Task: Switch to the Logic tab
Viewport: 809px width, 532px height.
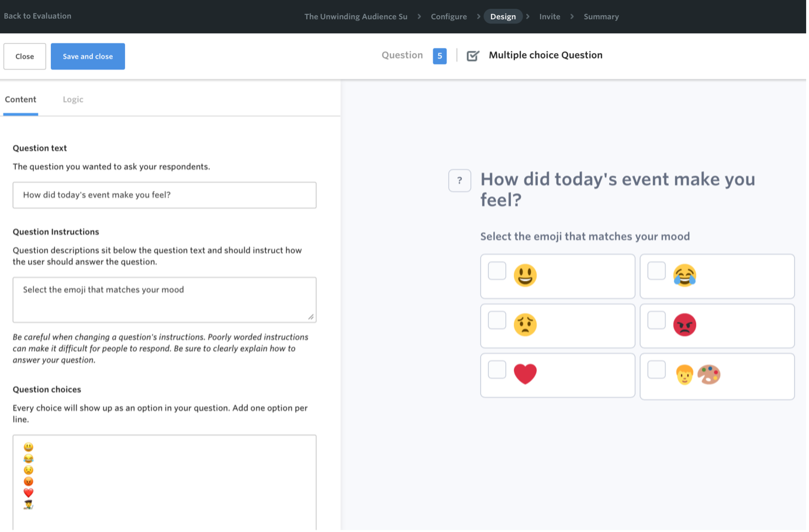Action: (x=73, y=99)
